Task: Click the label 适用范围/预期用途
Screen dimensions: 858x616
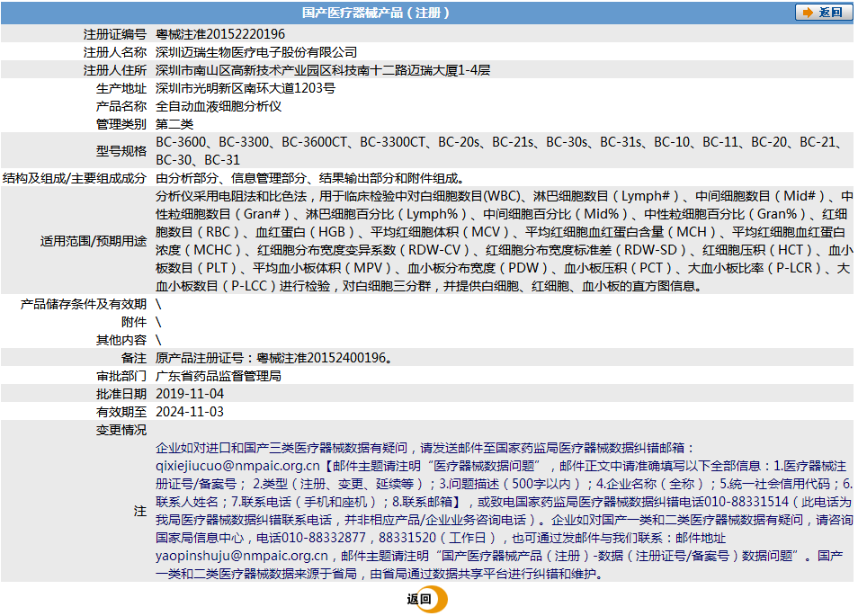Action: click(94, 241)
